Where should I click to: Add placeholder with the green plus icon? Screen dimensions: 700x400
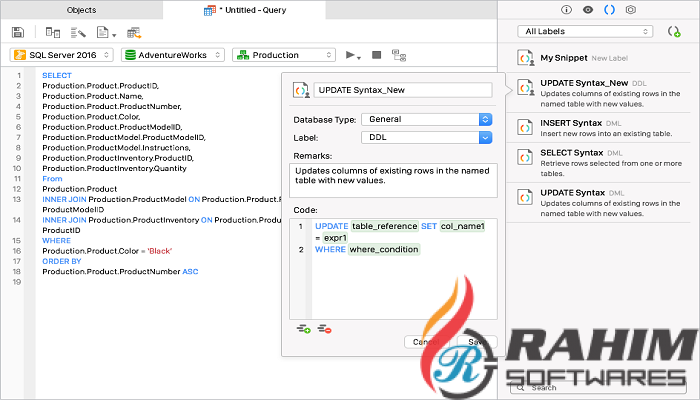pos(304,329)
